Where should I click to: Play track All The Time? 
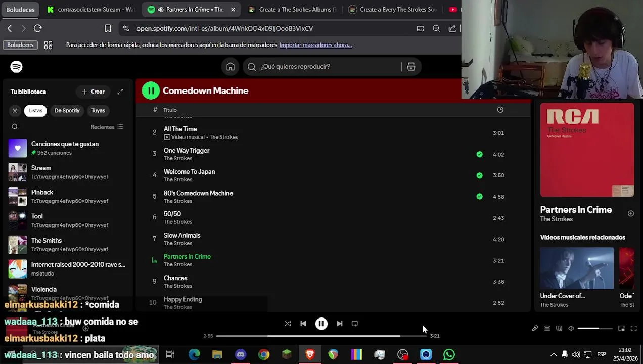(333, 133)
